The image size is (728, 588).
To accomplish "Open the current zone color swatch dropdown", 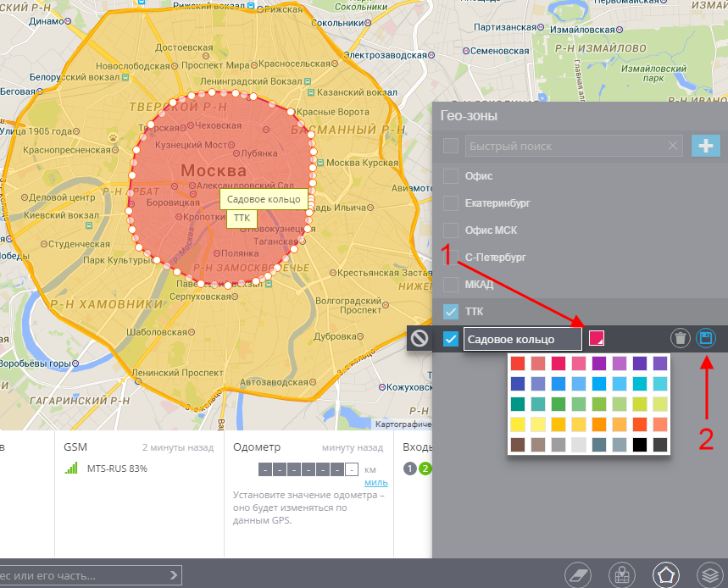I will (x=596, y=338).
